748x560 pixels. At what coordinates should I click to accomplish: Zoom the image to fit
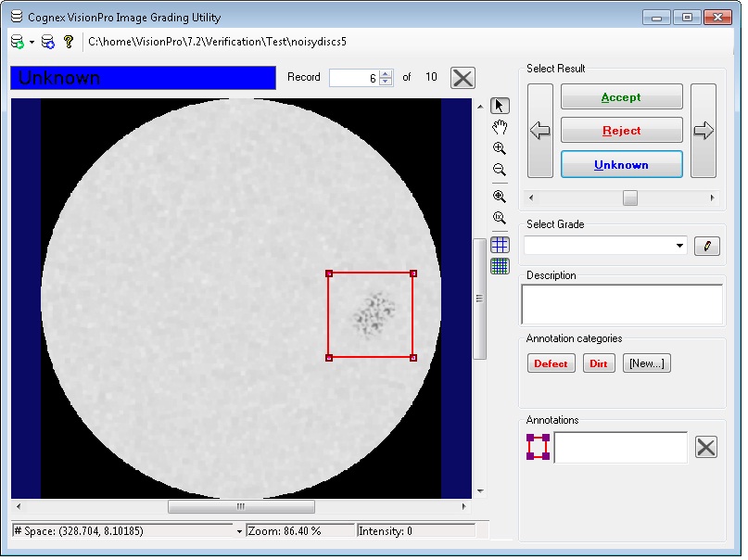(500, 196)
